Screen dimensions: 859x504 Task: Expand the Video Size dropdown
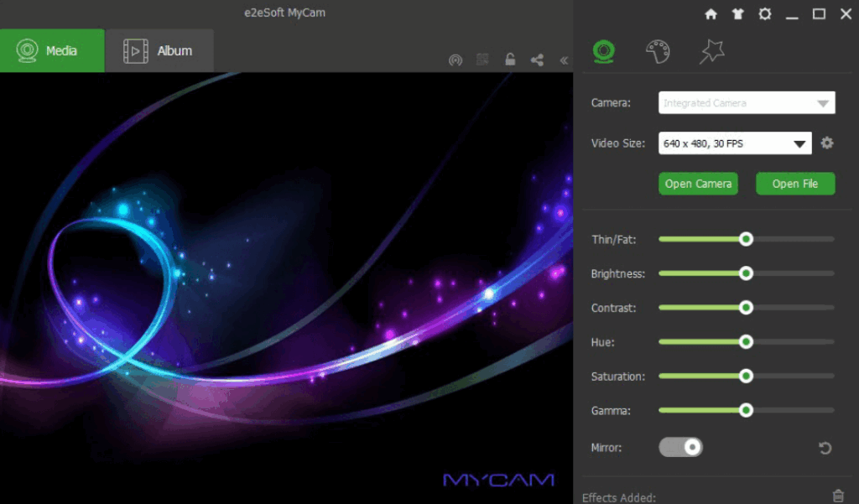coord(735,143)
